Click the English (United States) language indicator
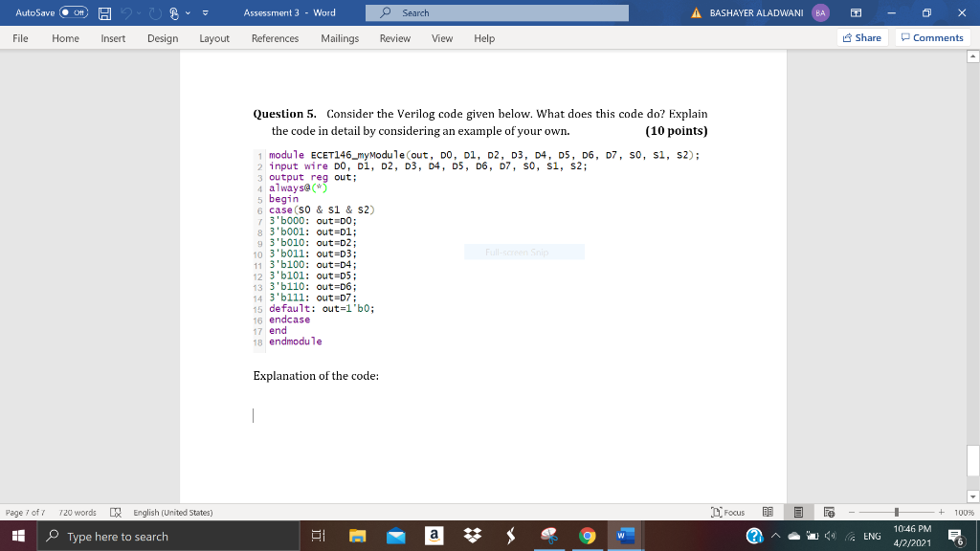This screenshot has height=551, width=980. pos(172,513)
